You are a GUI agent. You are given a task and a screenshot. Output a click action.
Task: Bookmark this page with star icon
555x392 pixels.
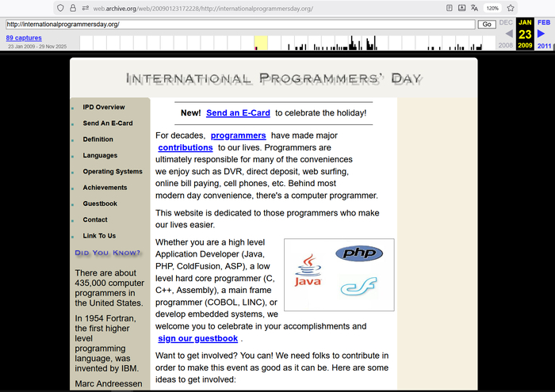pos(509,8)
